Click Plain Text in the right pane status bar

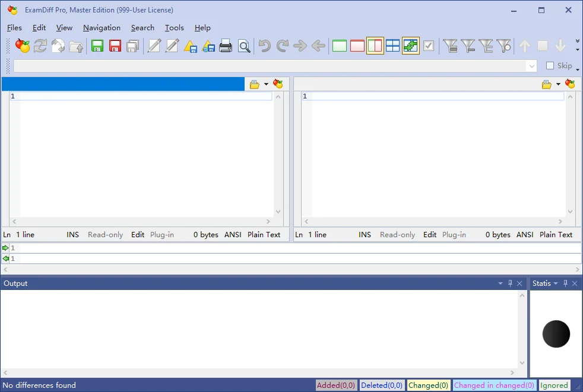(x=556, y=235)
